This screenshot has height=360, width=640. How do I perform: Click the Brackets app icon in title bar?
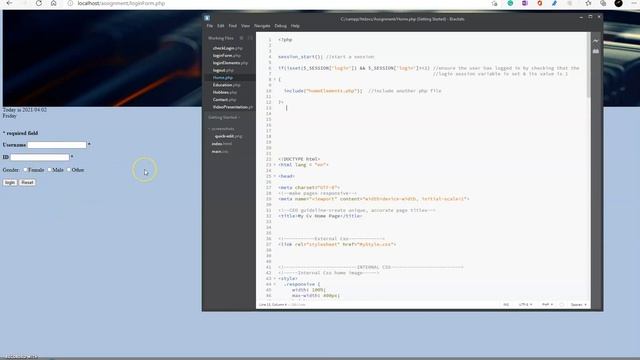point(207,18)
